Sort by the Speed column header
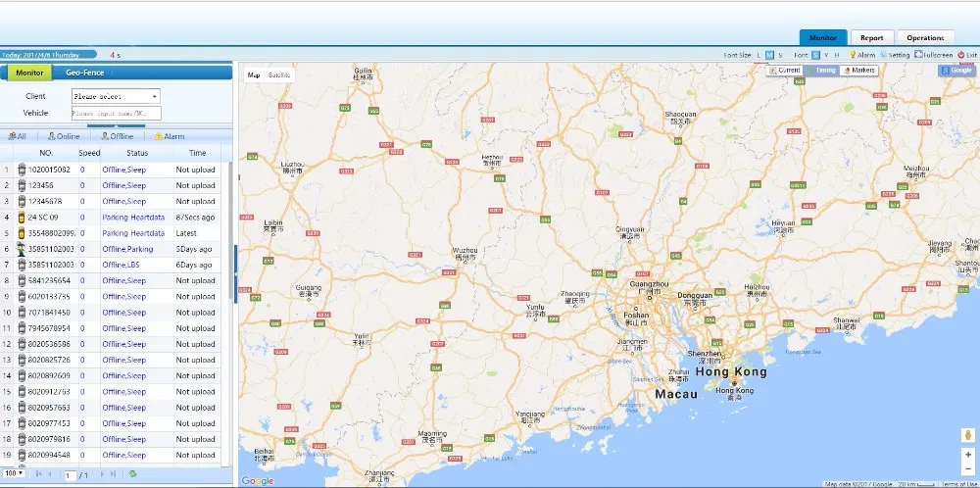Viewport: 980px width, 488px height. tap(89, 153)
